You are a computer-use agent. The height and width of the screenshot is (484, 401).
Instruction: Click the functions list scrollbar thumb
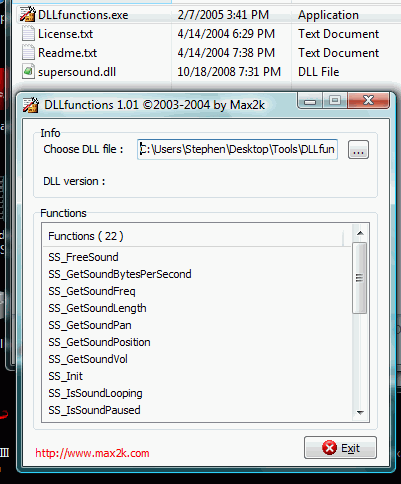coord(360,278)
